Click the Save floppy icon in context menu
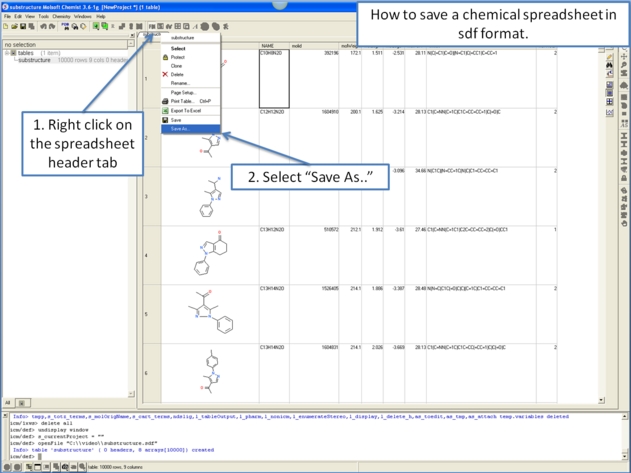Screen dimensions: 631x473 pyautogui.click(x=176, y=120)
